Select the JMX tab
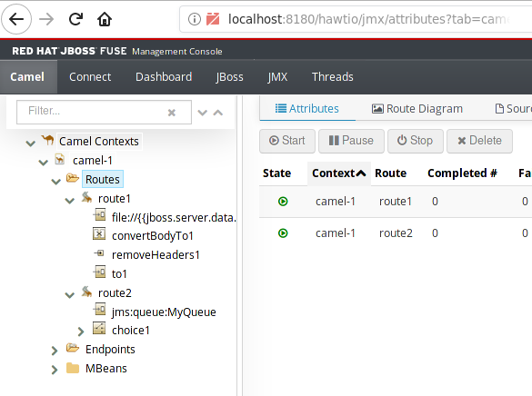The height and width of the screenshot is (396, 532). pos(277,77)
